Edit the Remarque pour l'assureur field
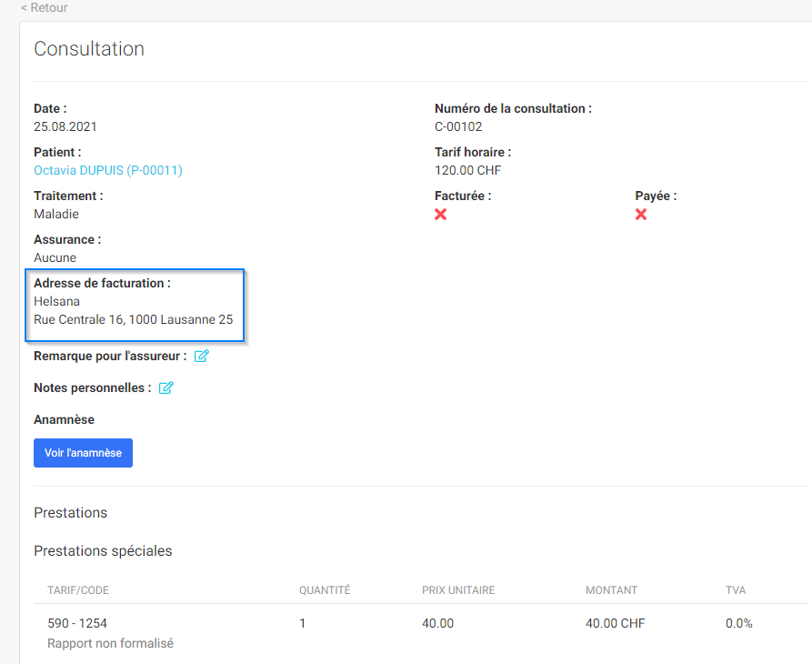Screen dimensions: 812x664 pos(202,356)
